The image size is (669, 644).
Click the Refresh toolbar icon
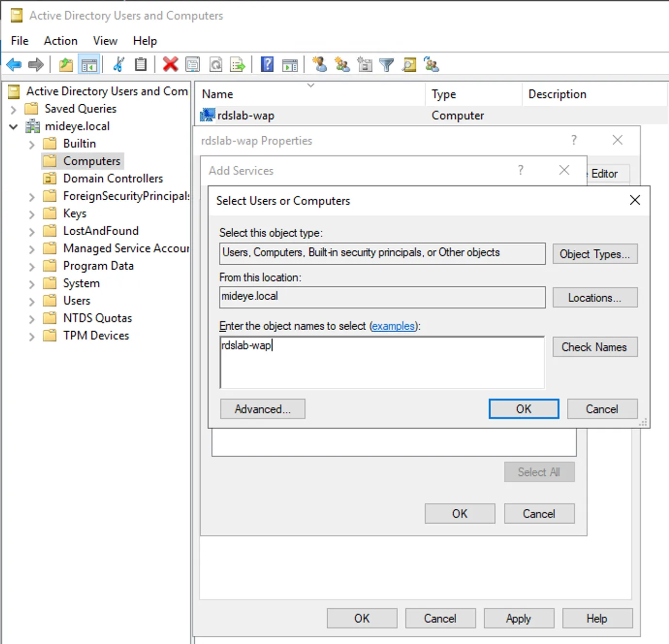216,64
